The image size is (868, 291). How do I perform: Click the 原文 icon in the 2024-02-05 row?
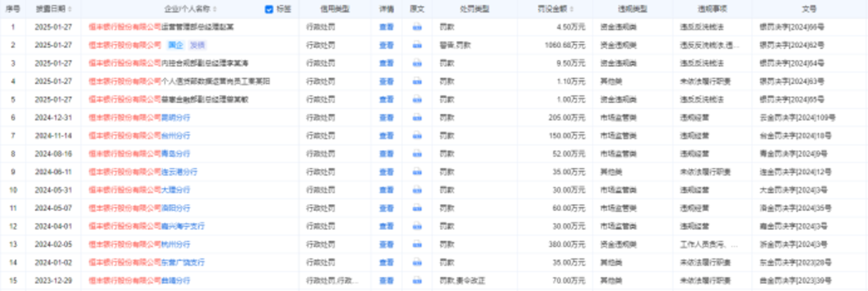point(417,245)
